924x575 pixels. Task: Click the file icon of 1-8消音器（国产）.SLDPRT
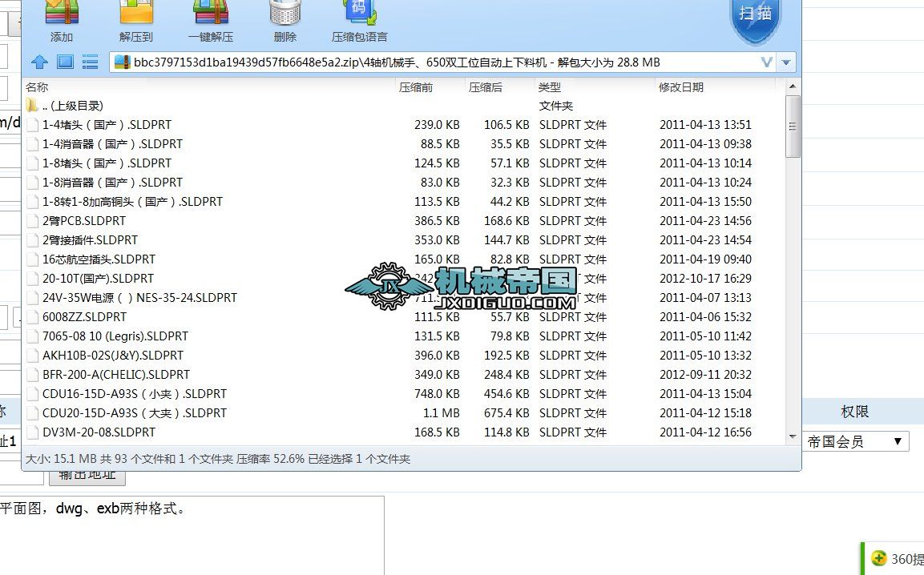click(x=32, y=183)
